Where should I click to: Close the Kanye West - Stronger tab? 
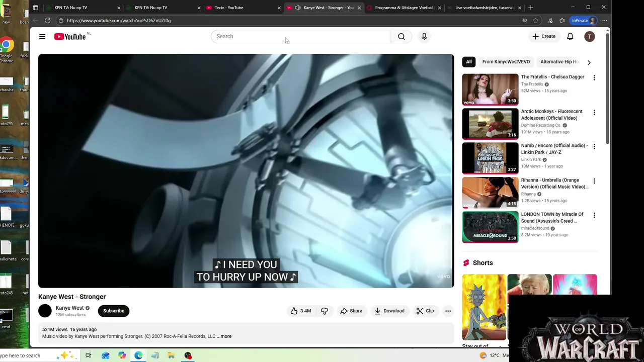tap(359, 8)
